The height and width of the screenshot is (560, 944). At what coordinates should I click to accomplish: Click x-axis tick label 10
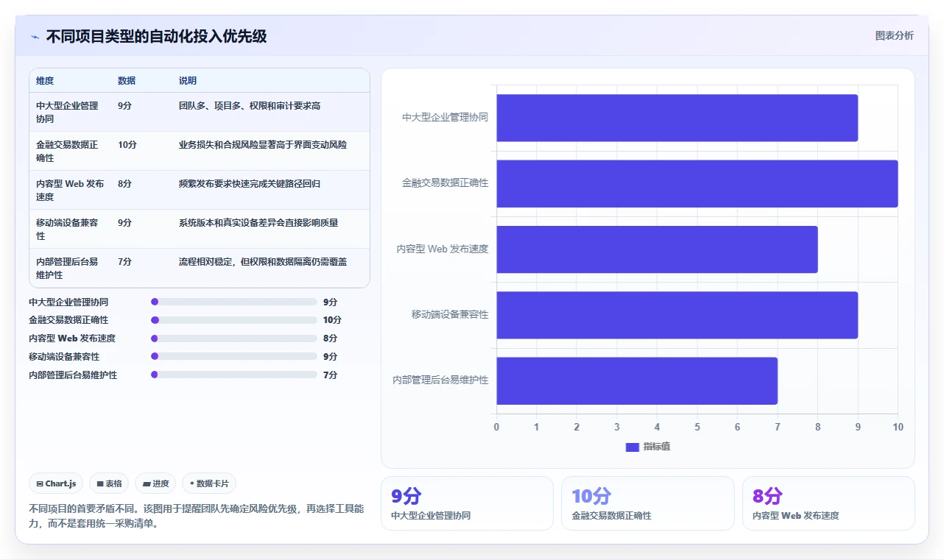tap(898, 428)
